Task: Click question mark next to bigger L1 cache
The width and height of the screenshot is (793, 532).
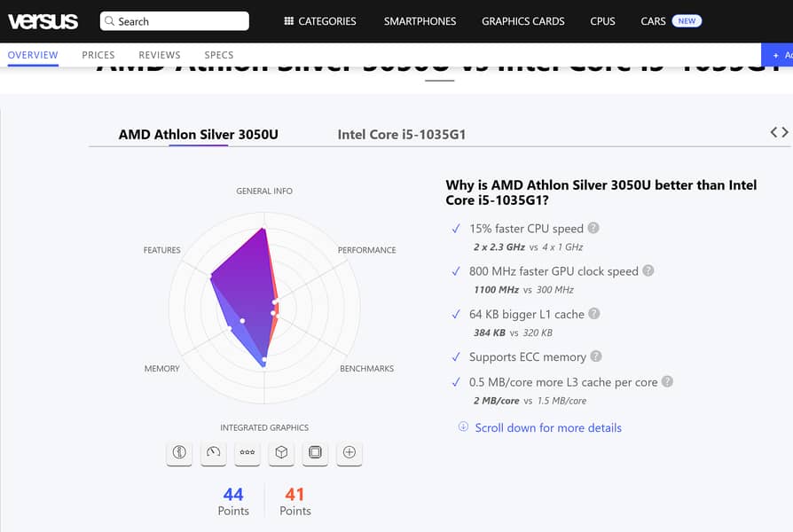Action: tap(594, 313)
